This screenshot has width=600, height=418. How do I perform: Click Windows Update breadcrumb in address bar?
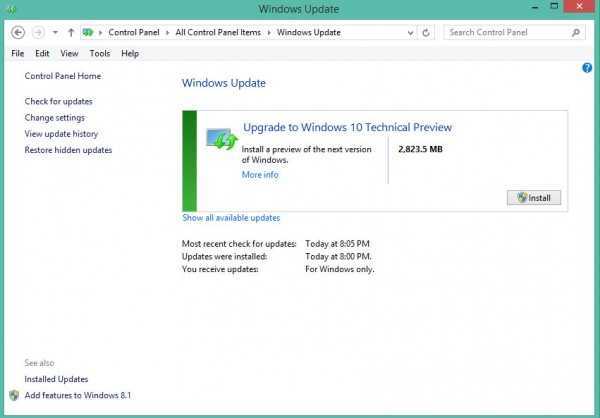pos(308,33)
